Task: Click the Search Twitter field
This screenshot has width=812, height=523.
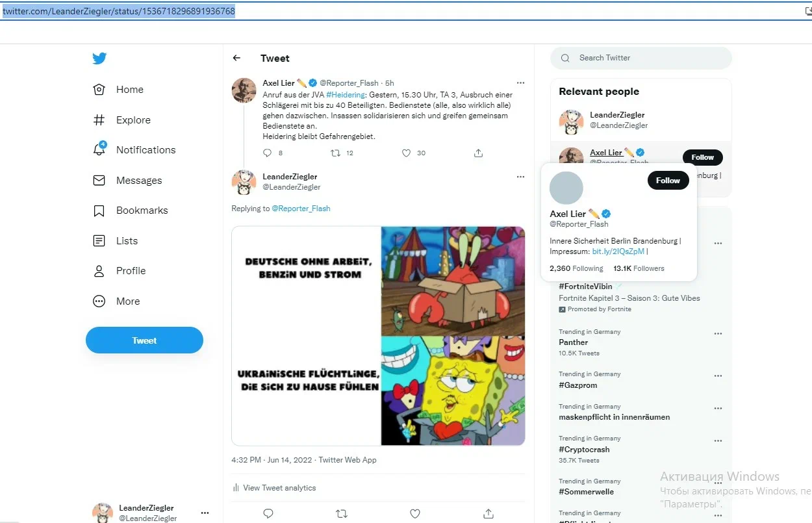Action: [x=641, y=58]
